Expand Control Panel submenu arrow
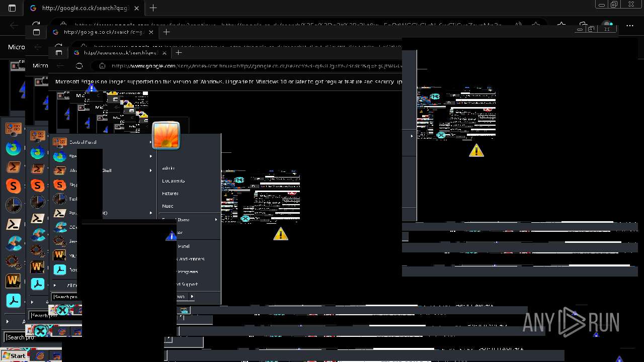Screen dimensions: 644x362 click(x=150, y=142)
